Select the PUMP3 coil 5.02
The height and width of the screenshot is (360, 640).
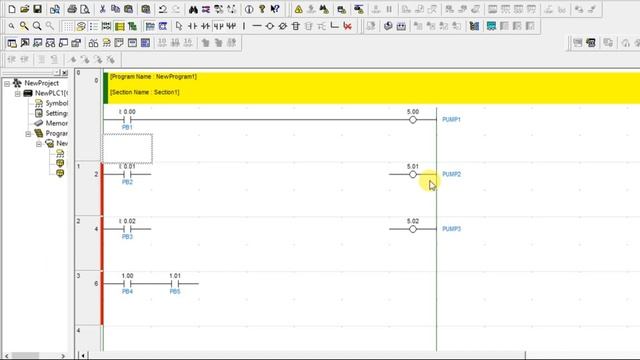(413, 229)
